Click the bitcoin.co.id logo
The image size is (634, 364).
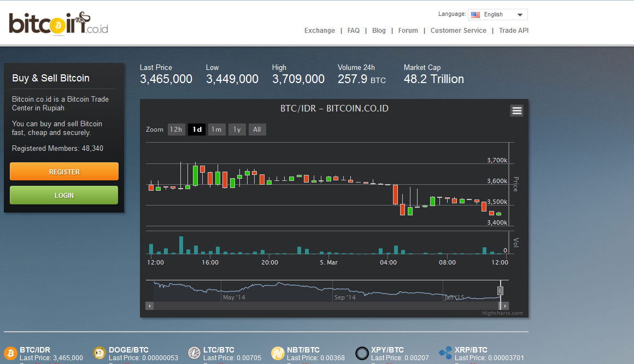pos(58,24)
